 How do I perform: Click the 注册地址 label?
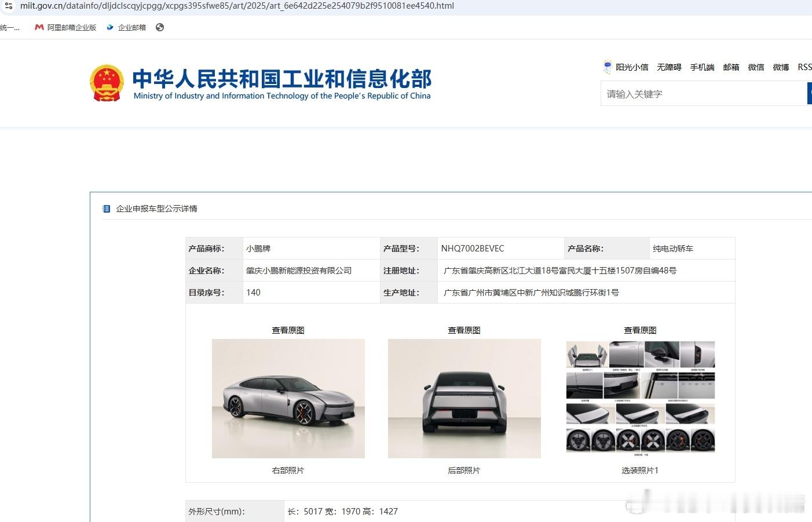(x=401, y=271)
